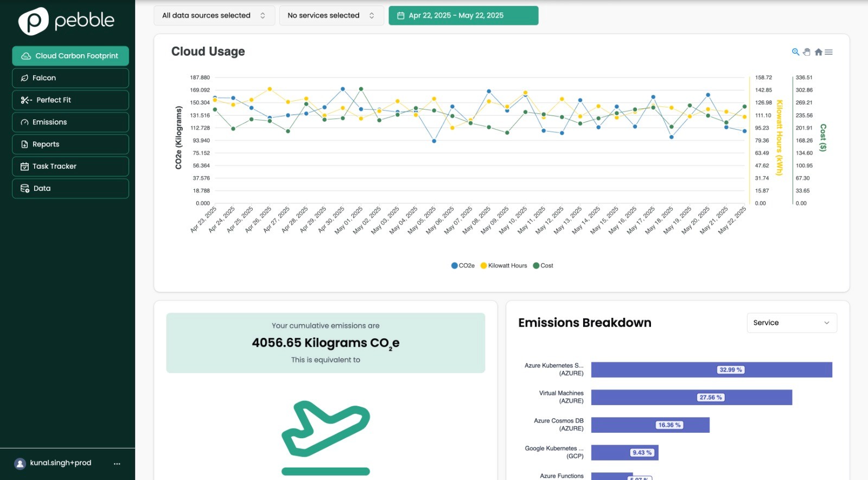This screenshot has width=868, height=480.
Task: Click the airplane emissions equivalence graphic
Action: 325,438
